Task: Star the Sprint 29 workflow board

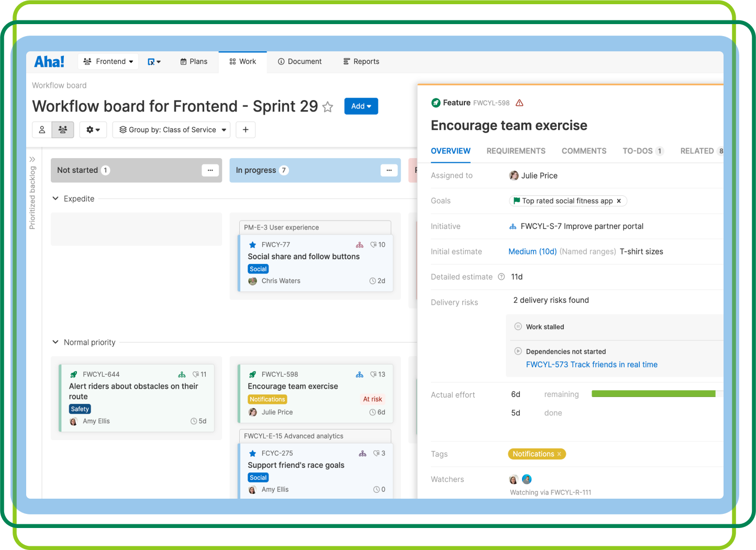Action: pyautogui.click(x=328, y=107)
